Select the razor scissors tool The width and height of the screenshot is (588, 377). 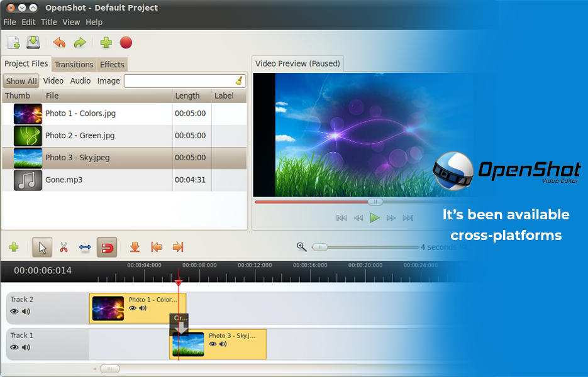[x=64, y=248]
